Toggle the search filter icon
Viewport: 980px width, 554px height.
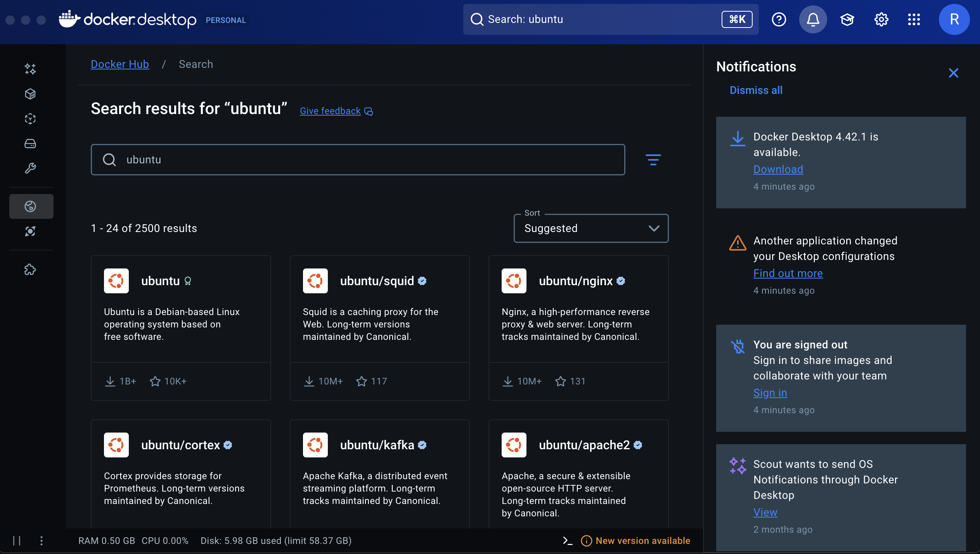click(653, 159)
